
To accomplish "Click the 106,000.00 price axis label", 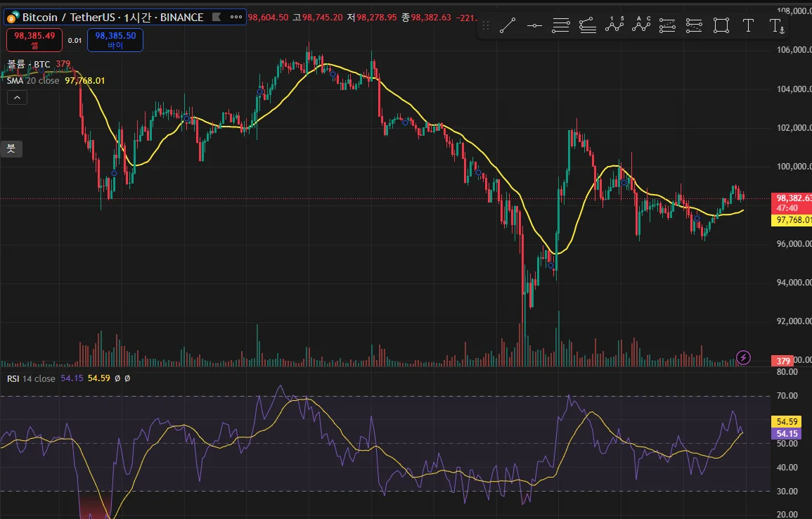I will coord(794,50).
